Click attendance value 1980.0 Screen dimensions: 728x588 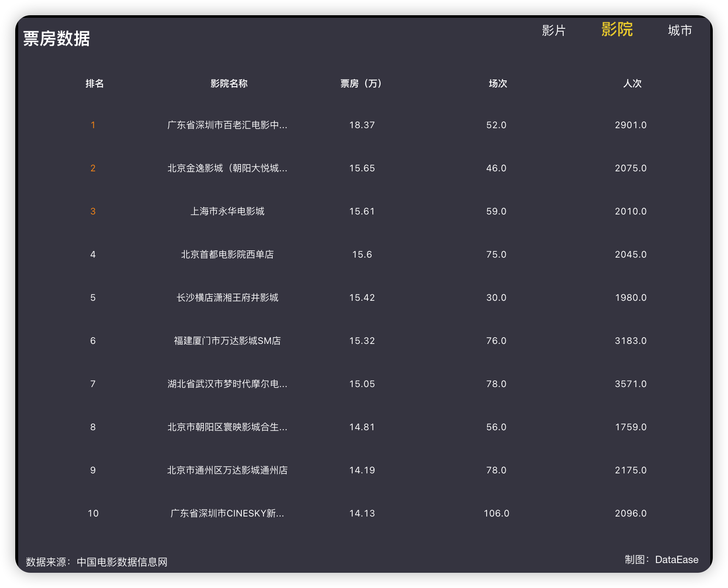(631, 298)
